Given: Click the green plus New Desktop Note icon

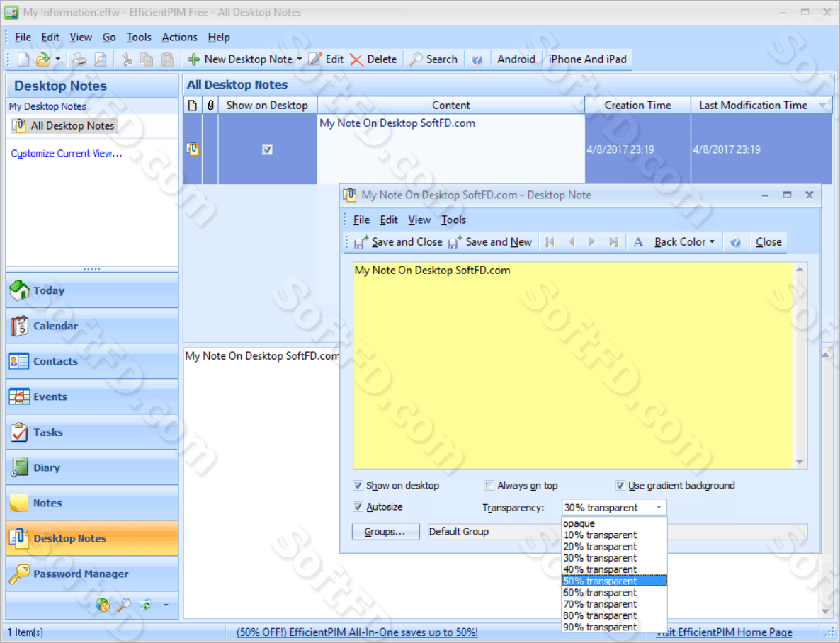Looking at the screenshot, I should [x=194, y=59].
